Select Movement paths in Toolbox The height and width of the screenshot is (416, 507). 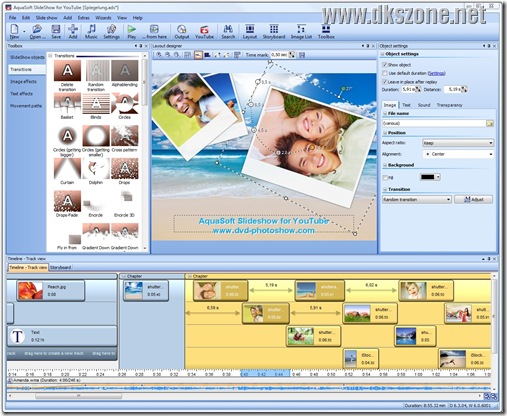pyautogui.click(x=26, y=106)
